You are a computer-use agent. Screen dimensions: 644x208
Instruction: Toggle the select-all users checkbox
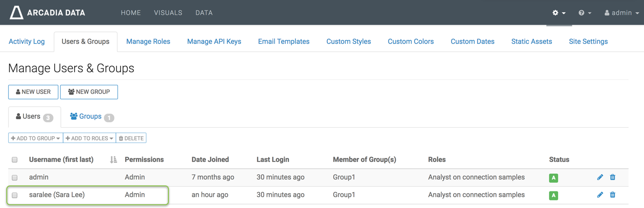14,160
